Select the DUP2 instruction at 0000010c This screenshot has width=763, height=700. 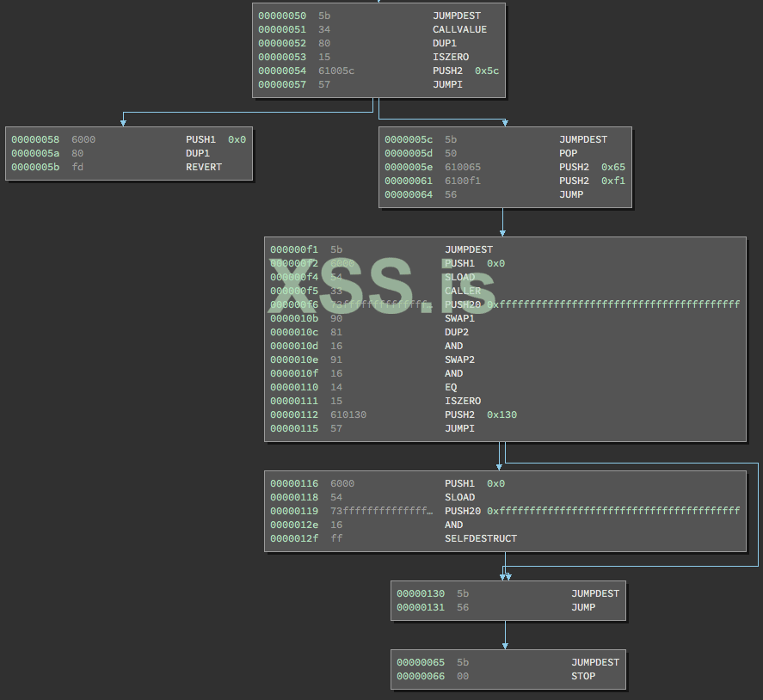click(x=457, y=332)
